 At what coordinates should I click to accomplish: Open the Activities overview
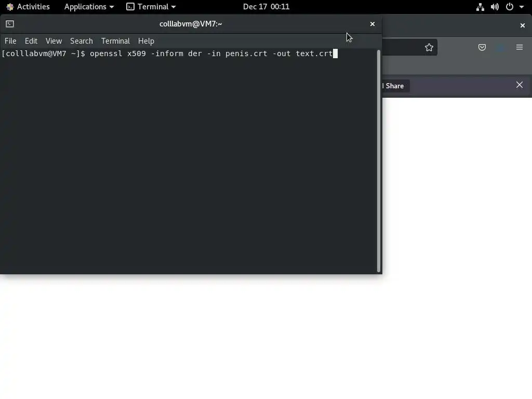[x=28, y=7]
